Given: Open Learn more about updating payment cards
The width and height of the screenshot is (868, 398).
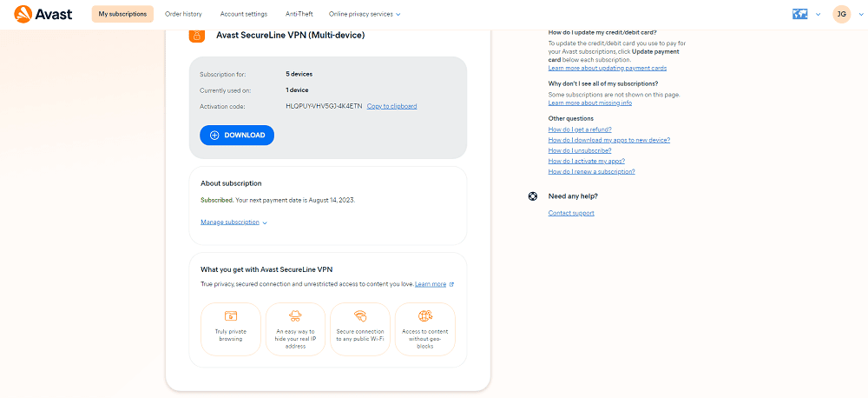Looking at the screenshot, I should (608, 68).
